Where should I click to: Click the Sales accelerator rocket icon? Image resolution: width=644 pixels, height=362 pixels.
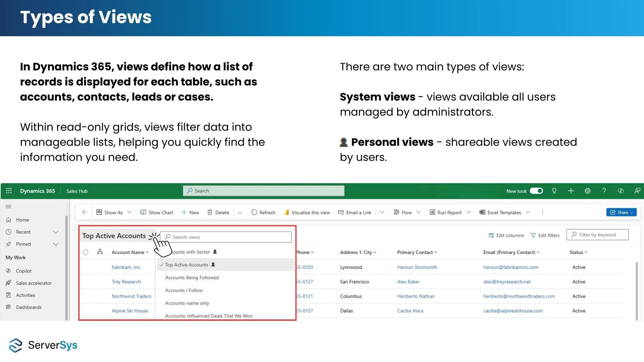point(9,283)
